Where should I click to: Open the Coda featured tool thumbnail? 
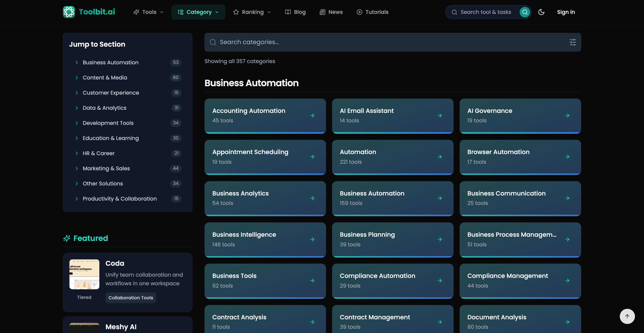(x=84, y=274)
